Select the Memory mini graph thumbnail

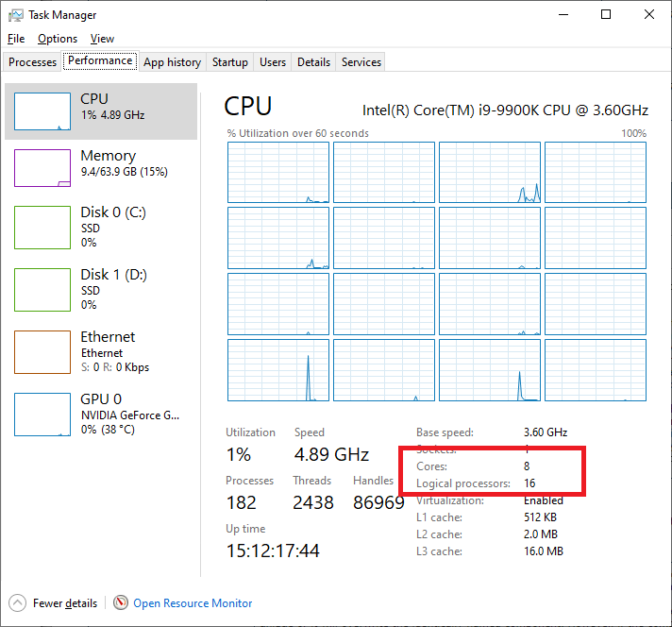coord(42,168)
